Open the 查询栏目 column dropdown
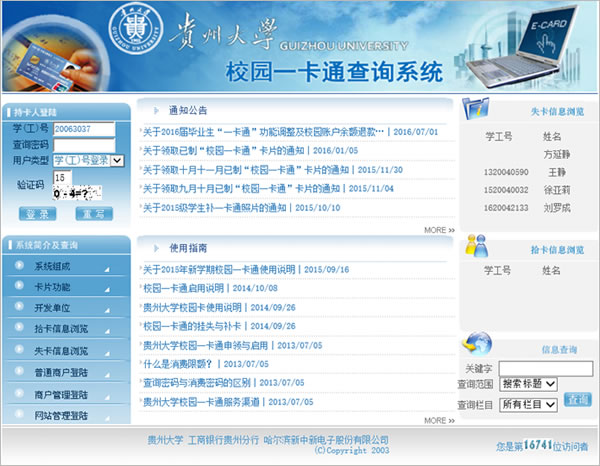Screen dimensions: 600x466 [x=528, y=404]
